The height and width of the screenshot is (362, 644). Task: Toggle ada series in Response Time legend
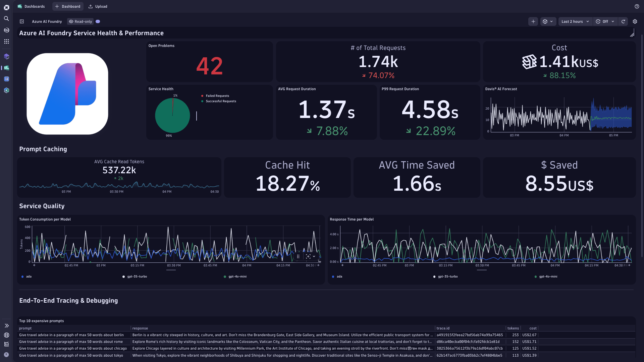[337, 277]
